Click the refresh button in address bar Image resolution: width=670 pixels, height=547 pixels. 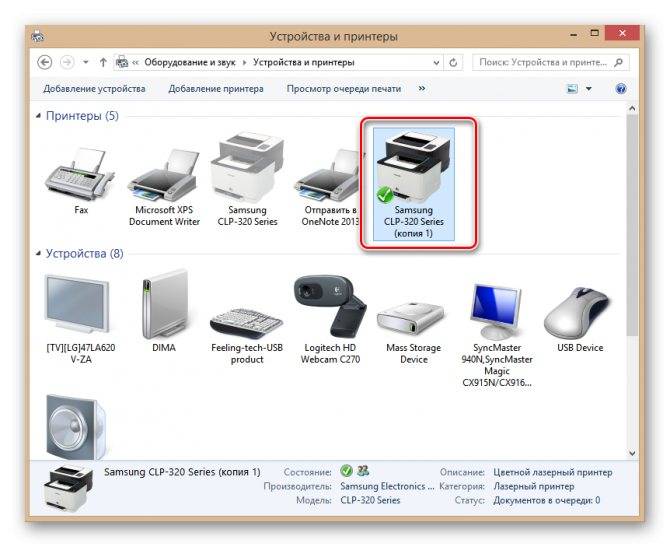(x=453, y=62)
